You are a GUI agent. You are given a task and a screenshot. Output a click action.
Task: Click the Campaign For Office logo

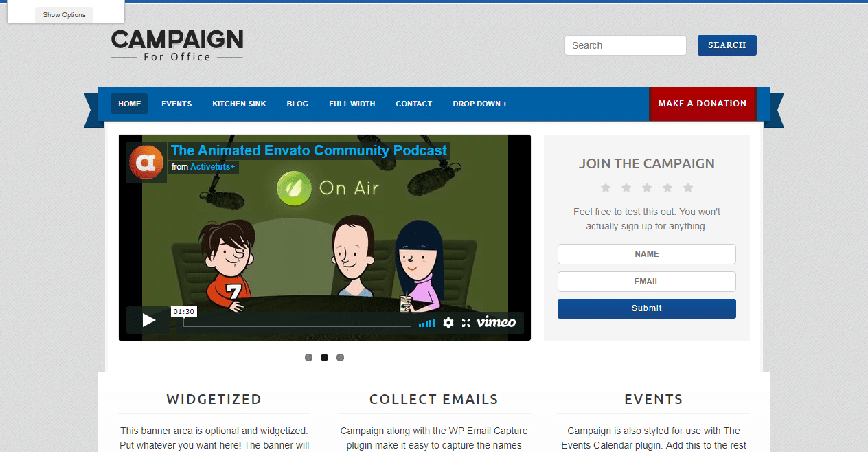pyautogui.click(x=177, y=45)
